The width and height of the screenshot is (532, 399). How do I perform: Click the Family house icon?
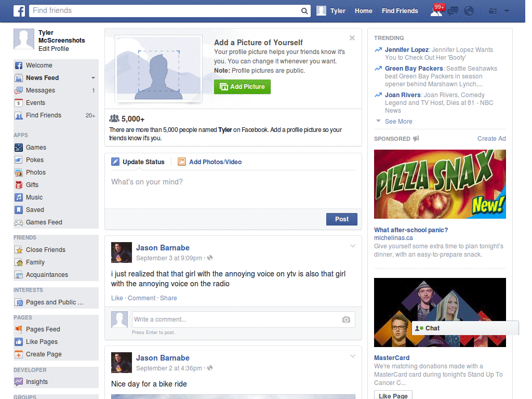19,262
